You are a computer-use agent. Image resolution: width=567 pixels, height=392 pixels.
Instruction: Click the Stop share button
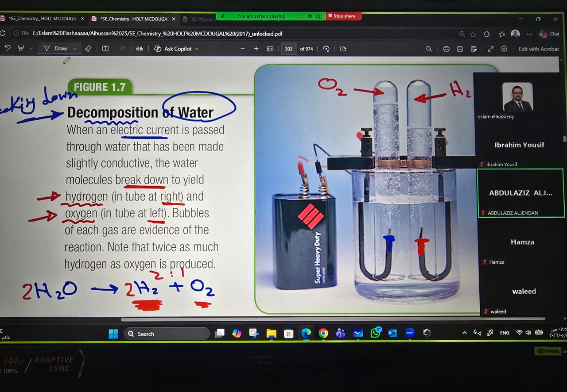(344, 16)
